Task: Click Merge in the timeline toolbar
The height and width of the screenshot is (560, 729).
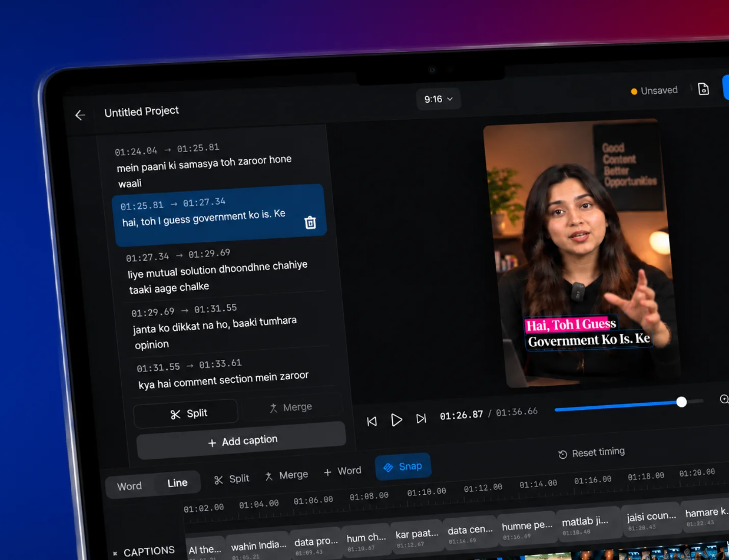Action: pyautogui.click(x=286, y=475)
